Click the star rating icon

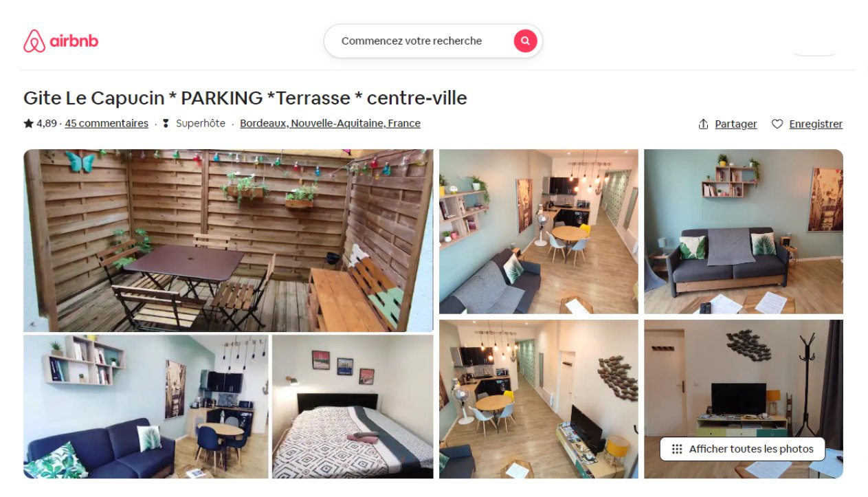(x=28, y=124)
